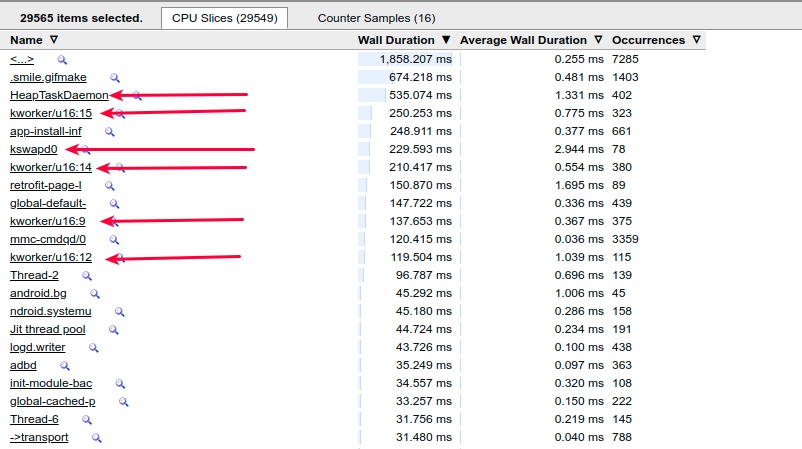
Task: Click the magnifier icon beside global-cached-p
Action: coord(124,402)
